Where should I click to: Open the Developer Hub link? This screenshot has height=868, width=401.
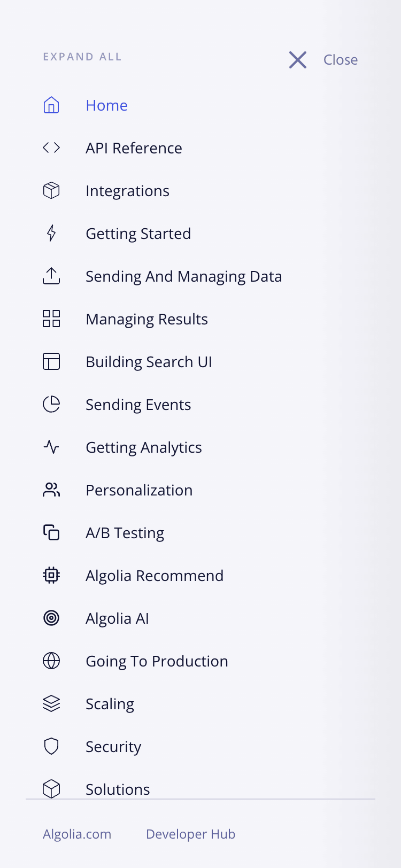(190, 834)
